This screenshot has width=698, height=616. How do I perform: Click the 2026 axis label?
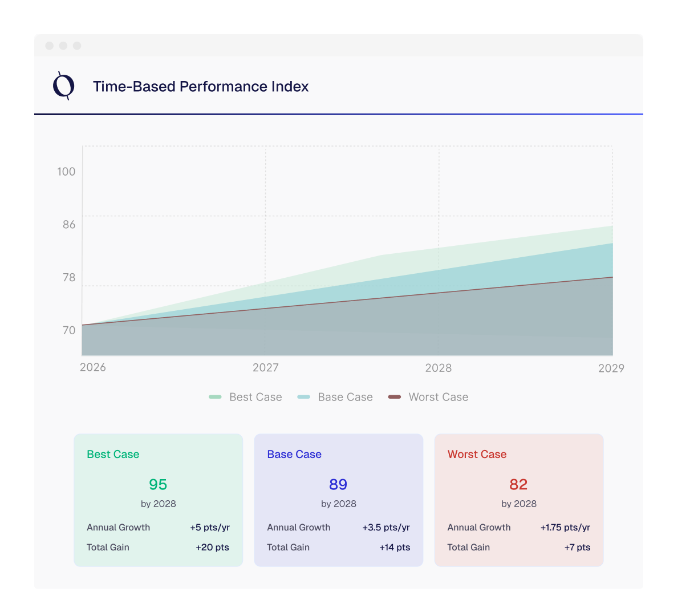(92, 368)
